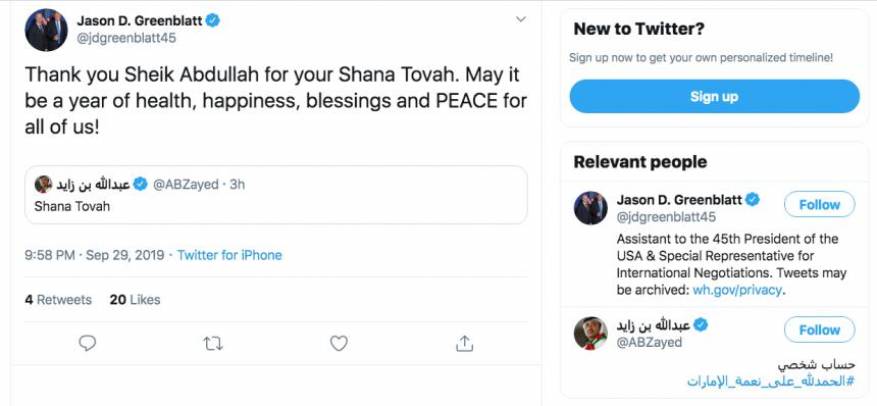Click Jason Greenblatt's avatar in Relevant people
The height and width of the screenshot is (406, 877).
tap(590, 208)
